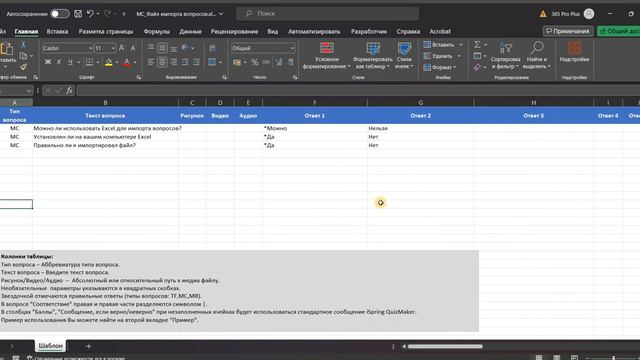Toggle italic К formatting
The width and height of the screenshot is (640, 360).
(x=59, y=62)
